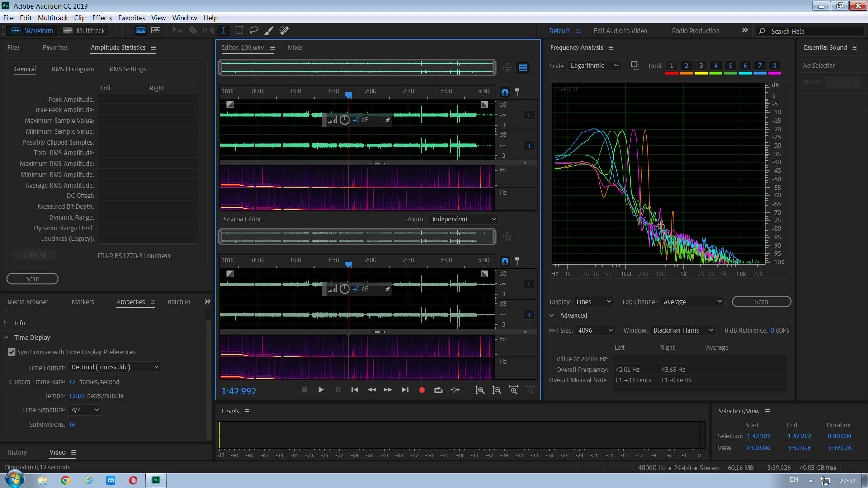This screenshot has height=488, width=868.
Task: Move playhead to next marker
Action: pos(405,390)
